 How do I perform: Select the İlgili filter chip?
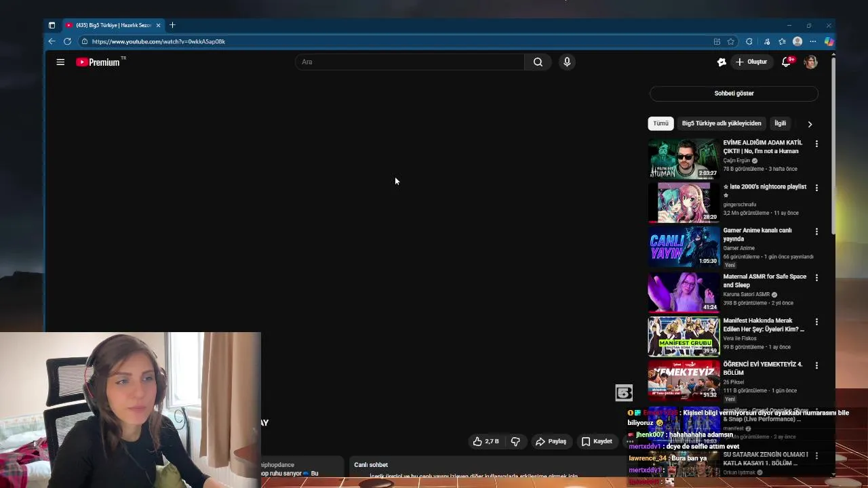[x=781, y=123]
